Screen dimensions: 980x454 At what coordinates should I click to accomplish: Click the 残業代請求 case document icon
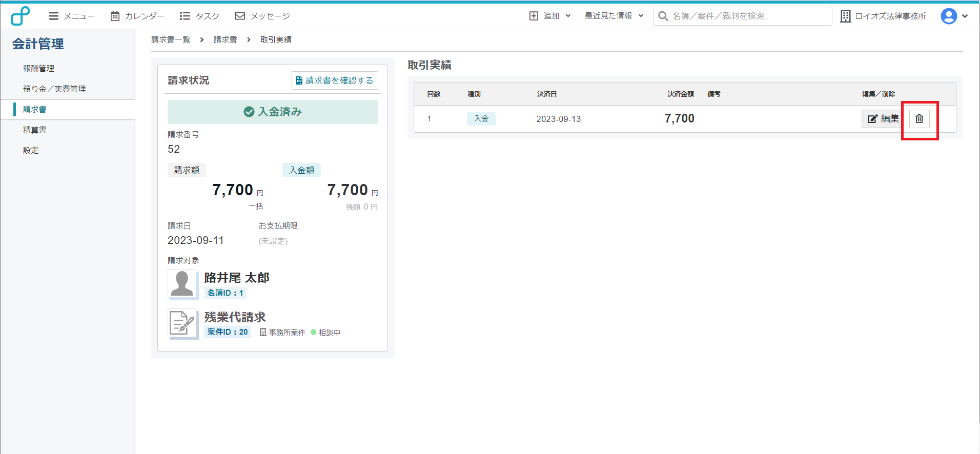[x=182, y=323]
